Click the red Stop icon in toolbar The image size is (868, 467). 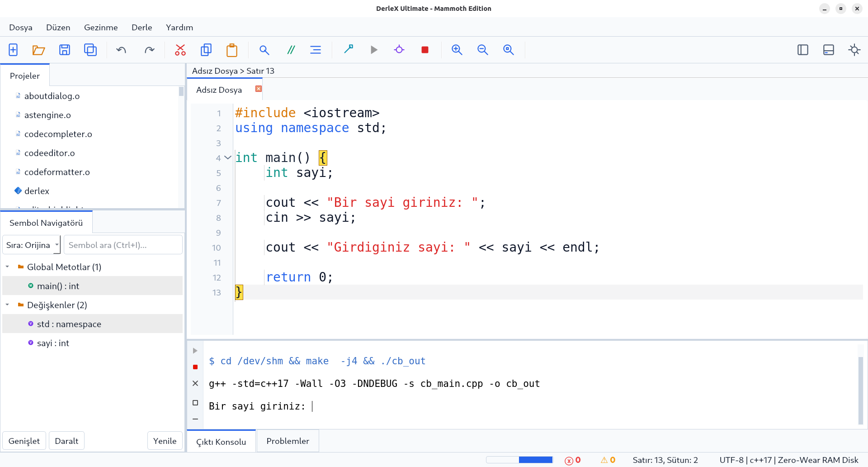[425, 50]
